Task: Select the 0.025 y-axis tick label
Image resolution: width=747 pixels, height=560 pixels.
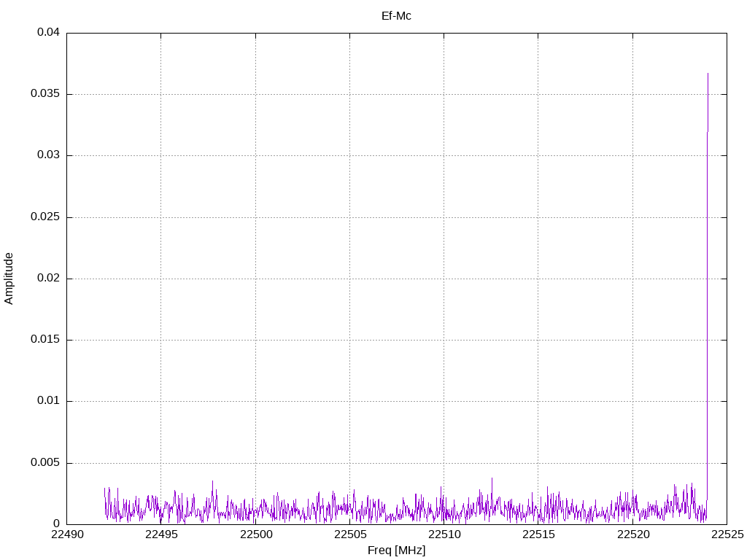Action: 45,217
